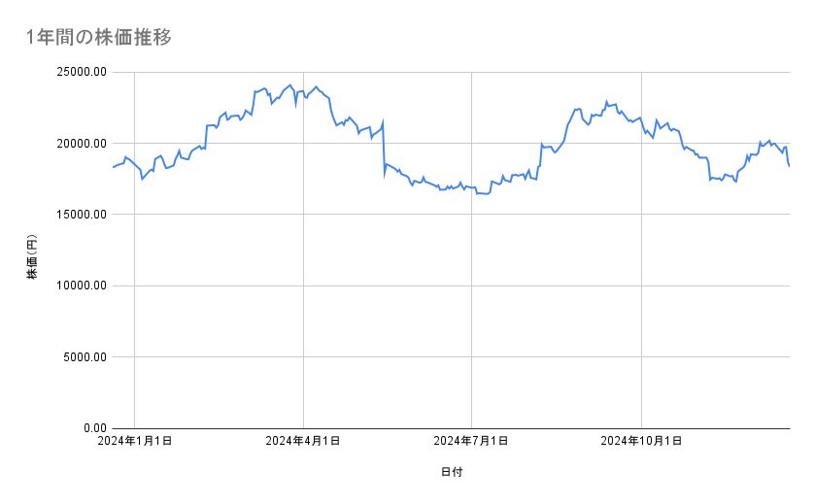Click the line's highest peak before April 2024

[x=290, y=85]
